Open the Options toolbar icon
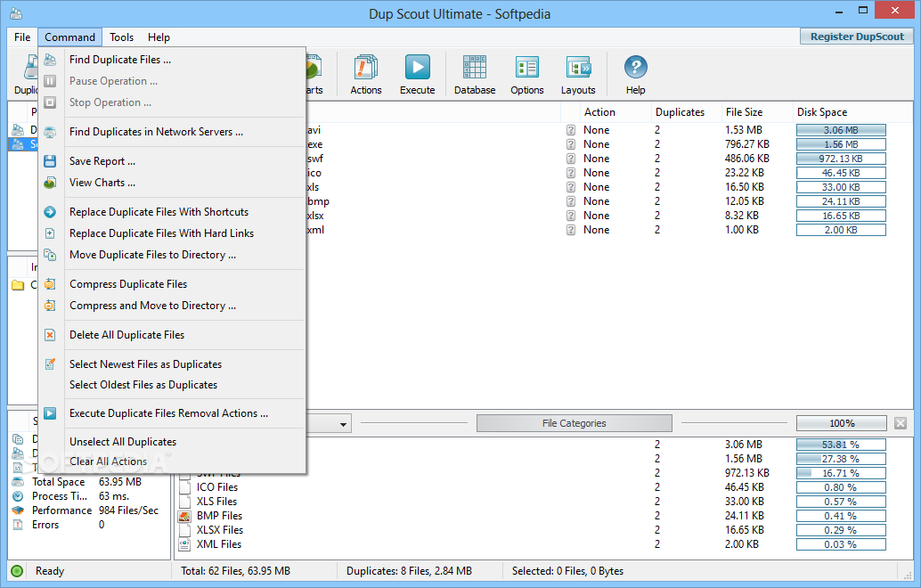This screenshot has width=921, height=588. (527, 68)
